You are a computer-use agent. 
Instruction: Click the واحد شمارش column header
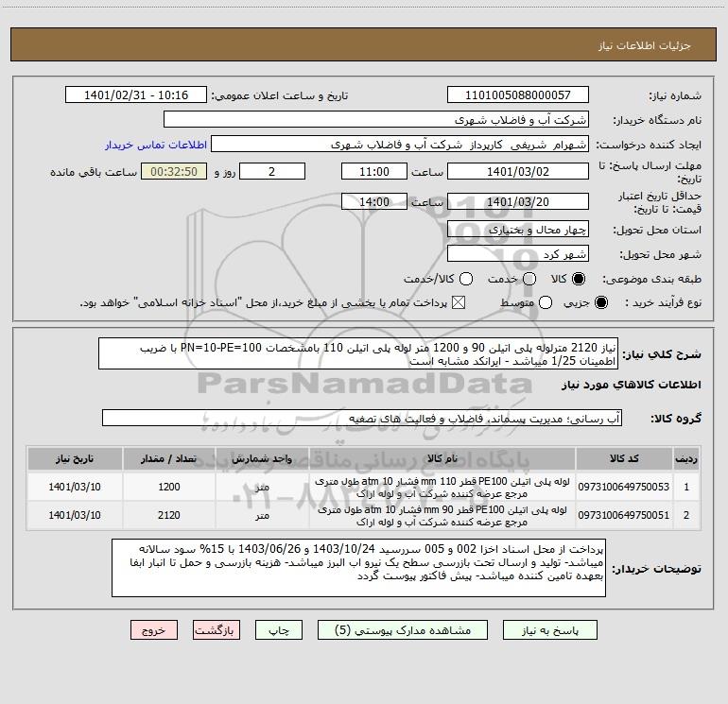point(262,458)
